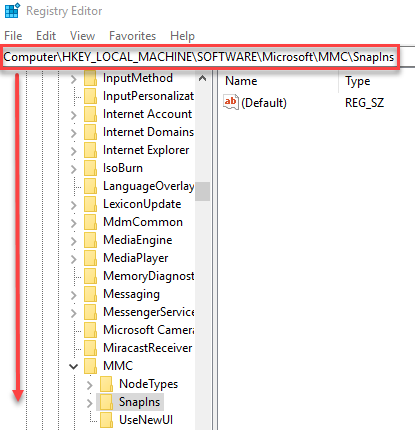
Task: Expand the LexiconUpdate key
Action: [x=74, y=205]
